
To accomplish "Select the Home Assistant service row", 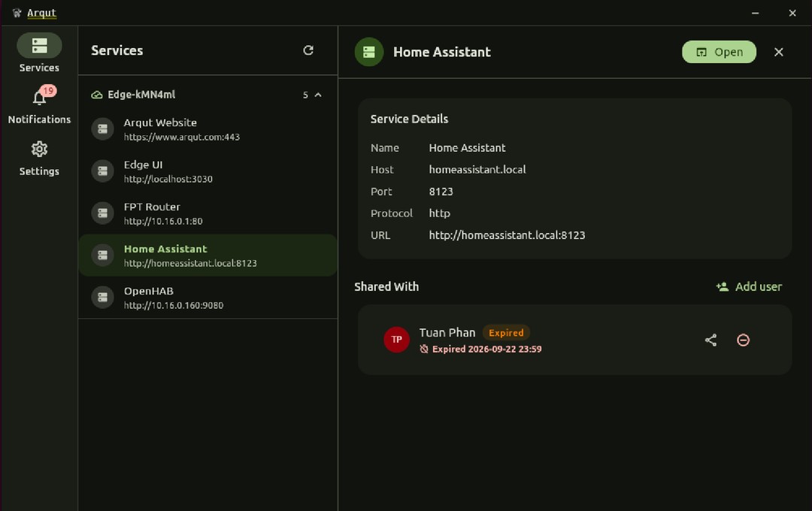I will tap(208, 255).
